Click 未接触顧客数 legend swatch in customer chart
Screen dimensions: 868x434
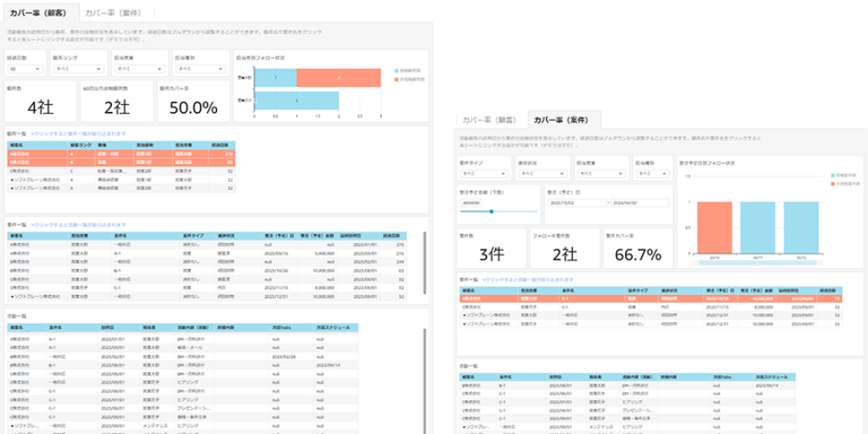397,77
